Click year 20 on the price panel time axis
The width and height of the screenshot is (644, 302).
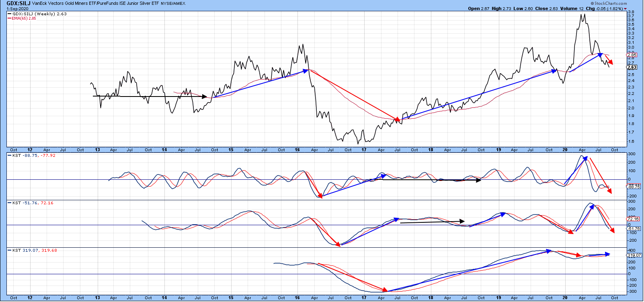[x=565, y=150]
